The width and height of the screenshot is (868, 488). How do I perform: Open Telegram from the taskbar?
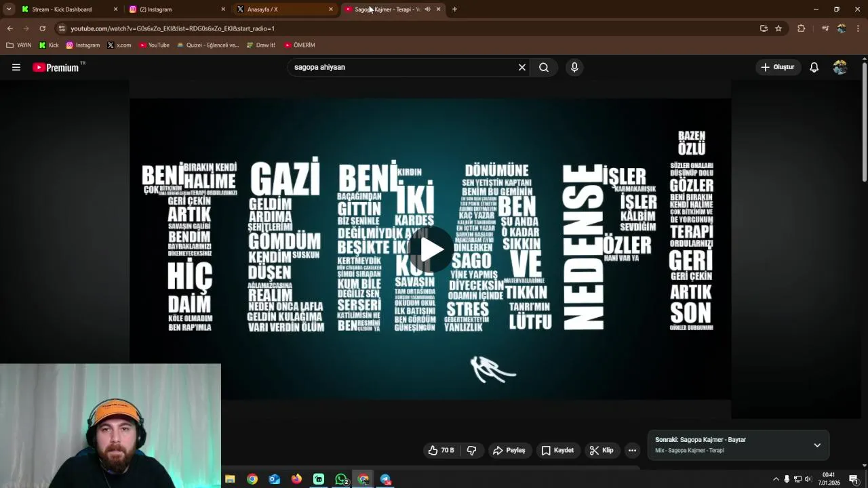[386, 479]
